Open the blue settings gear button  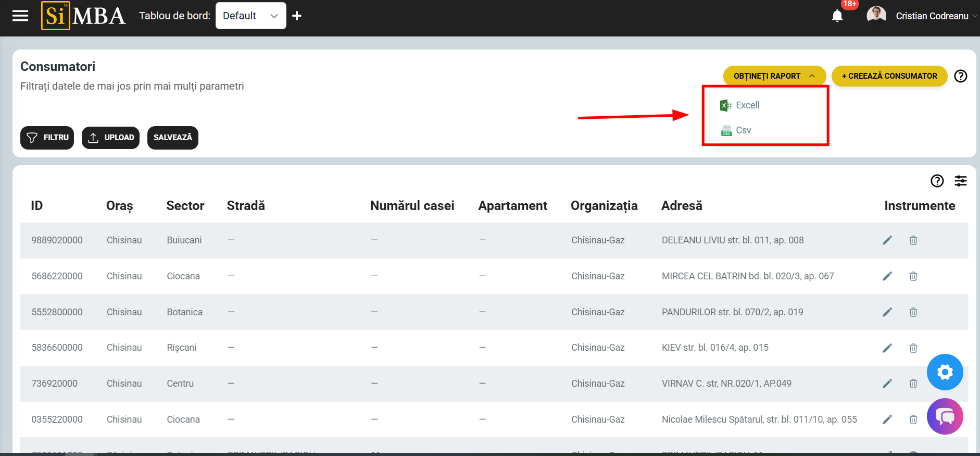945,372
